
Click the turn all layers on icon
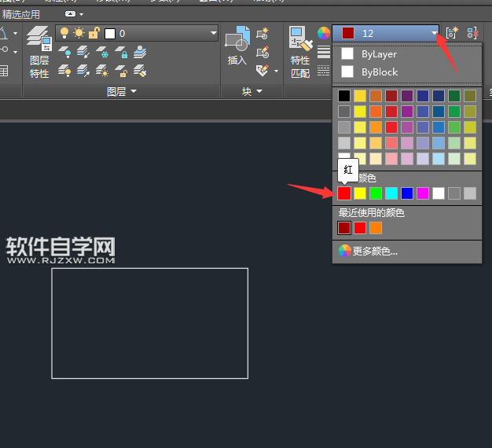(x=64, y=71)
